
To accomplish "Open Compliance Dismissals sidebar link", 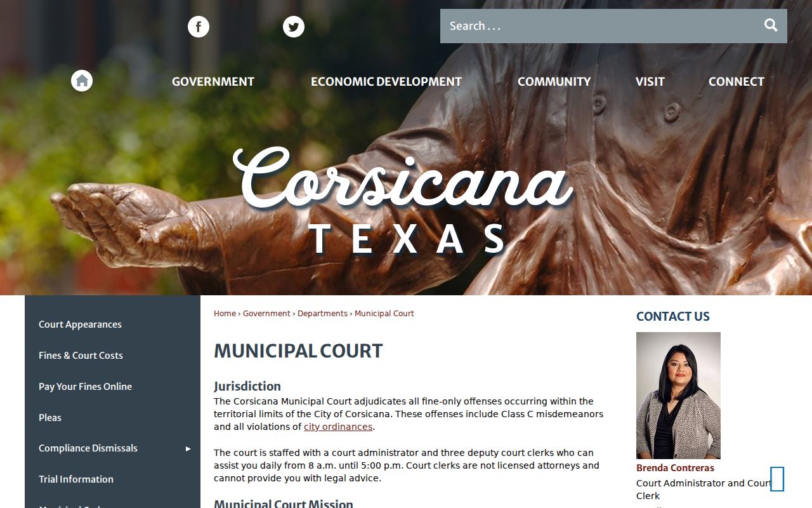I will click(x=88, y=448).
